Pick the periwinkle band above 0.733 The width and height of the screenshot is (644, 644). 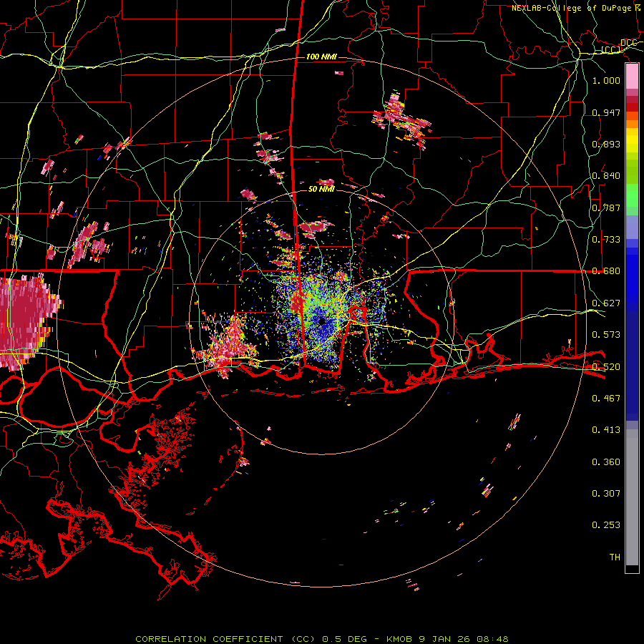[632, 227]
